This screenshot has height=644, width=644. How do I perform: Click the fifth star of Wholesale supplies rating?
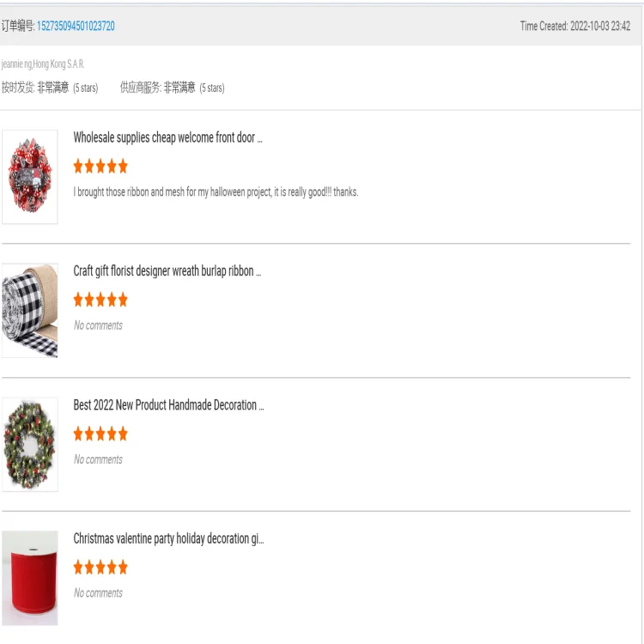coord(123,167)
